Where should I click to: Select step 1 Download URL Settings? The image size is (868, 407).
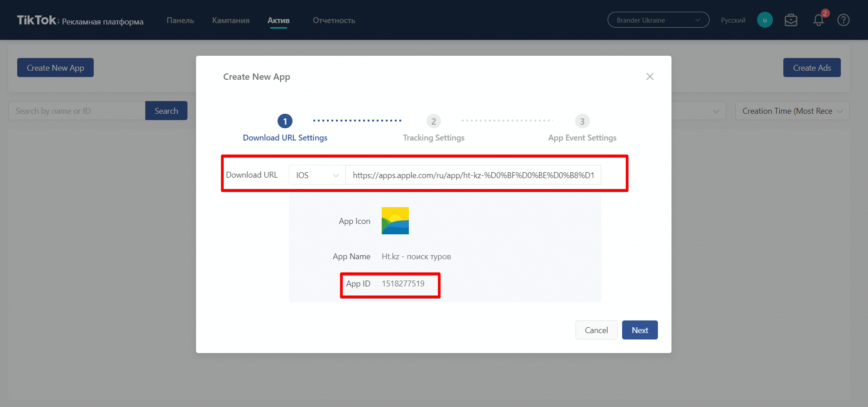coord(285,121)
